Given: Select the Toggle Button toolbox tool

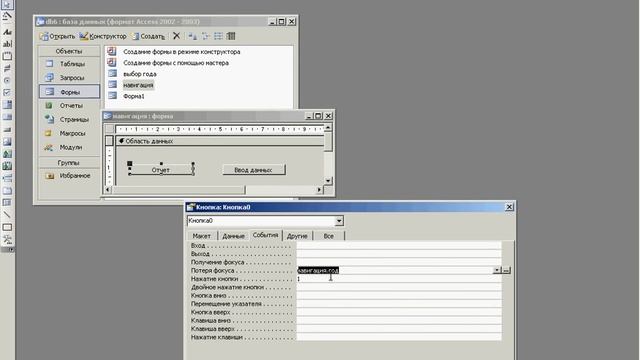Looking at the screenshot, I should coord(7,68).
